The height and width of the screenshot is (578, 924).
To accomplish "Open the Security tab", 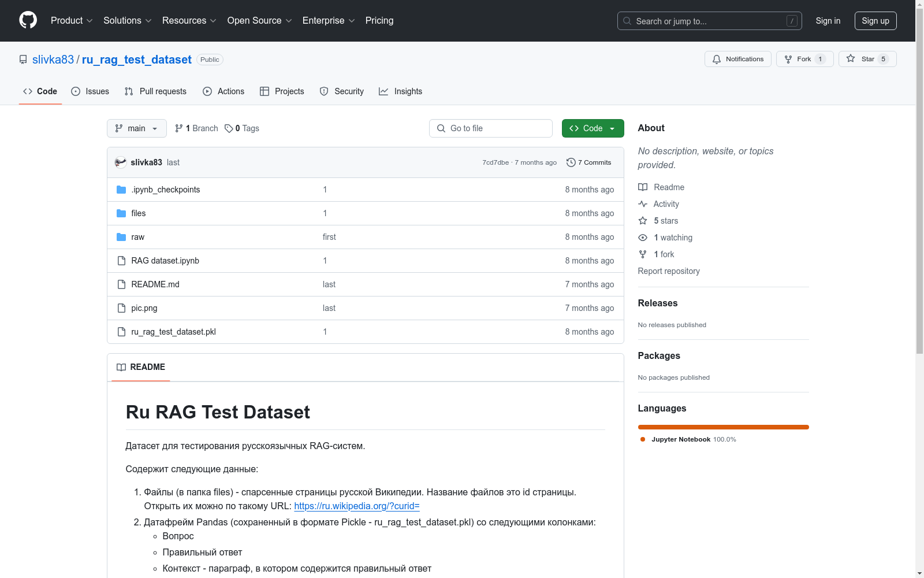I will [x=342, y=91].
